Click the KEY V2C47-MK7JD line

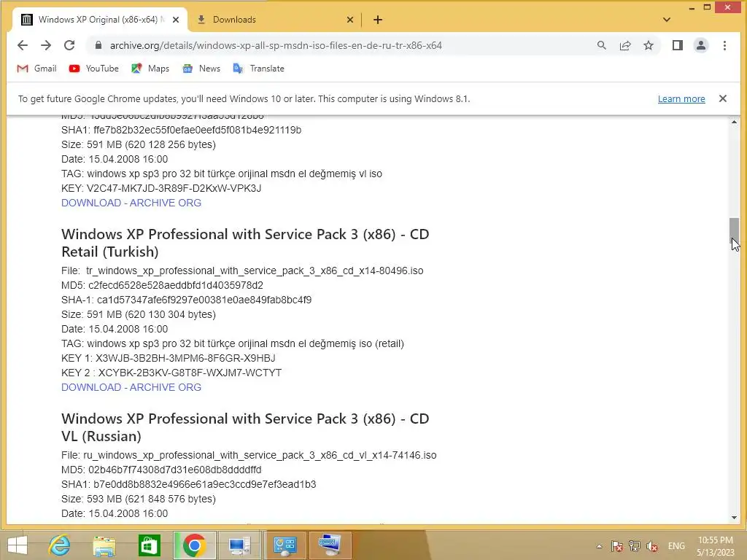tap(161, 188)
